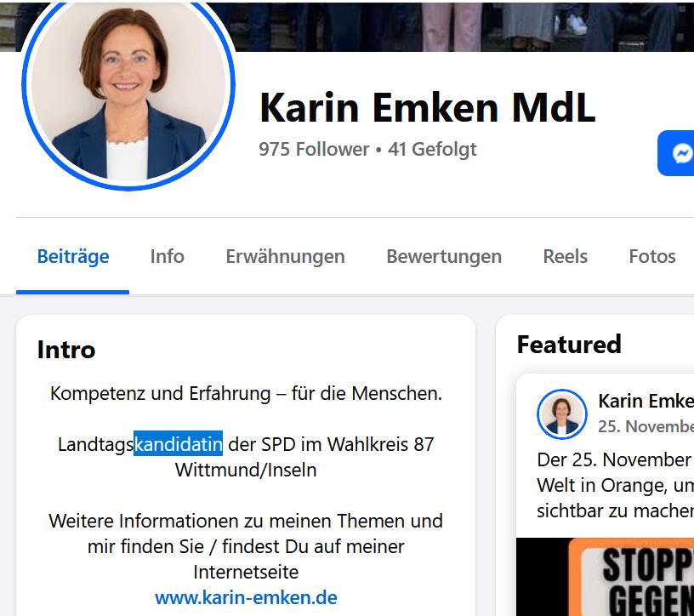Go to the Bewertungen tab

(x=444, y=256)
